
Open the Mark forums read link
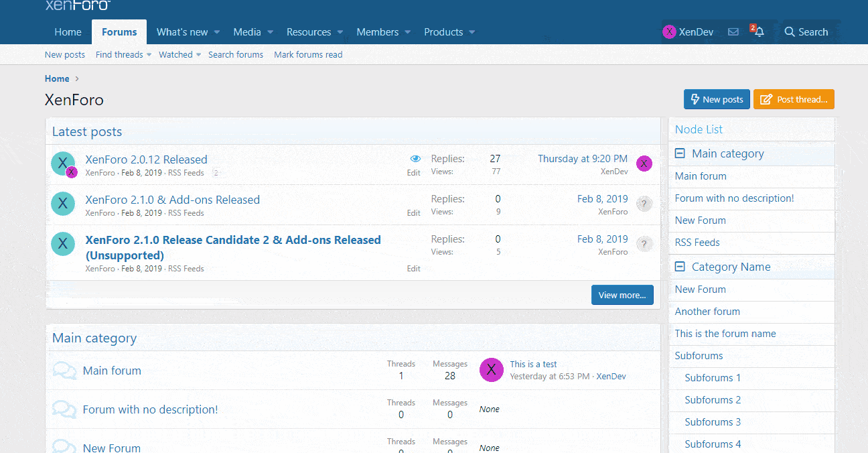tap(308, 55)
